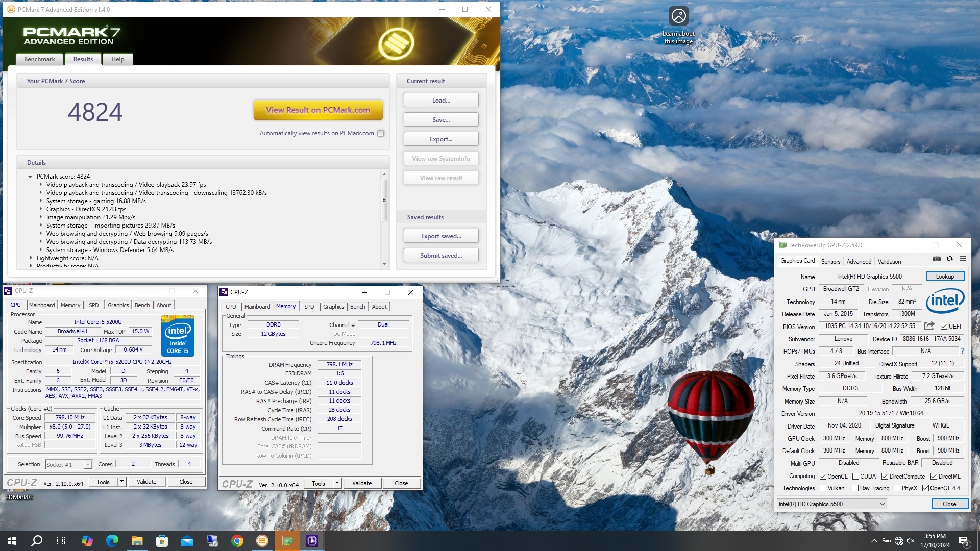Image resolution: width=980 pixels, height=551 pixels.
Task: Switch to the Benchmark tab in PCMark
Action: (x=39, y=59)
